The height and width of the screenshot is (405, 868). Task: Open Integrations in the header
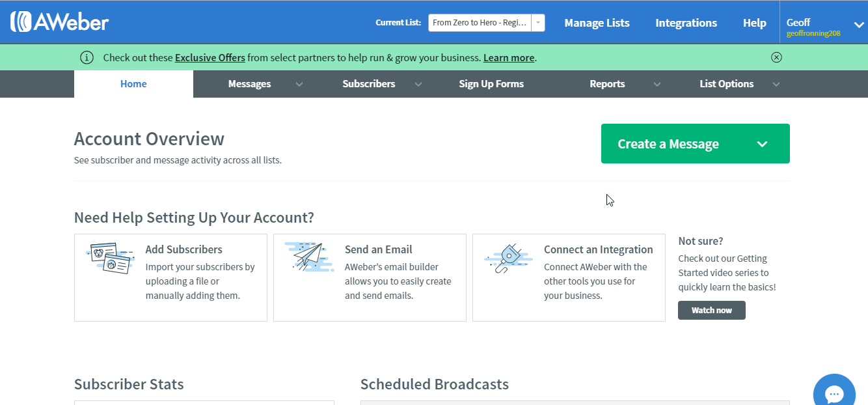(x=686, y=23)
